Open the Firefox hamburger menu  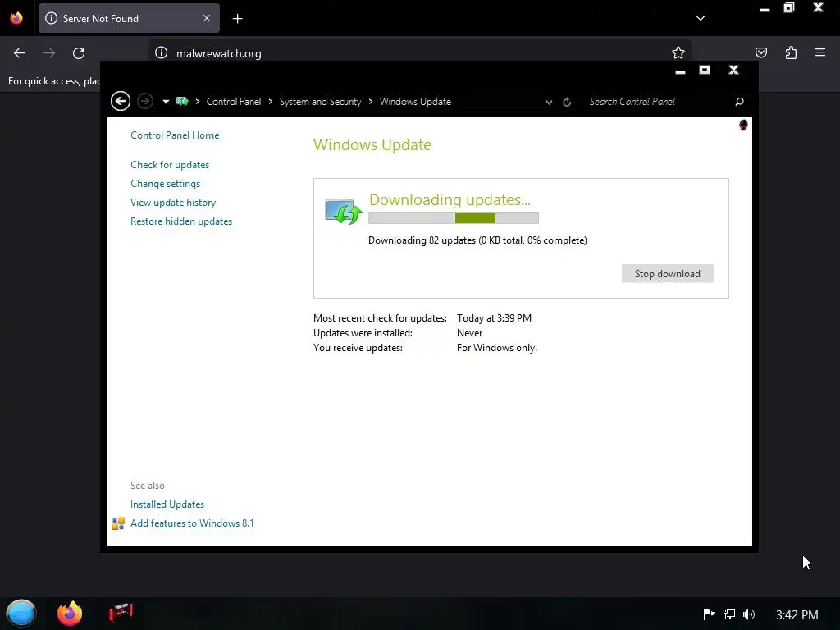coord(820,52)
